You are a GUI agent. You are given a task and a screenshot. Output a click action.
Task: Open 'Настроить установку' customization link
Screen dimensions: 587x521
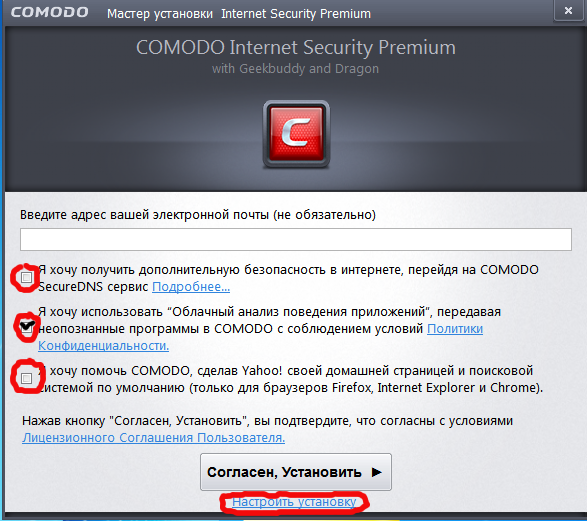point(294,502)
